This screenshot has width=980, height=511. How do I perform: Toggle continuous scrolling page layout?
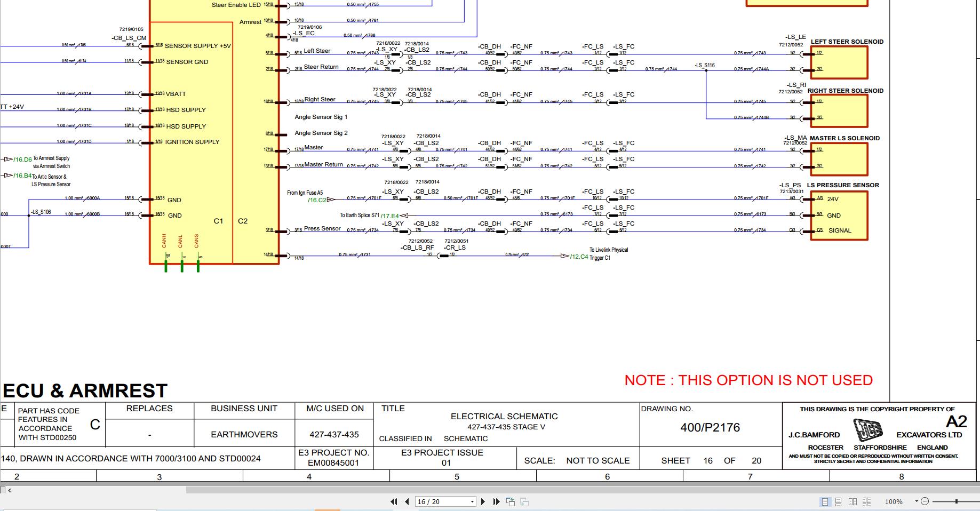click(x=840, y=501)
